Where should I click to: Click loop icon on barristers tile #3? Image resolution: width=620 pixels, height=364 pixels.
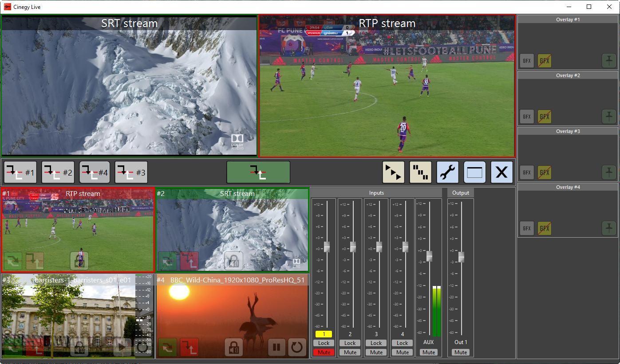coord(143,347)
